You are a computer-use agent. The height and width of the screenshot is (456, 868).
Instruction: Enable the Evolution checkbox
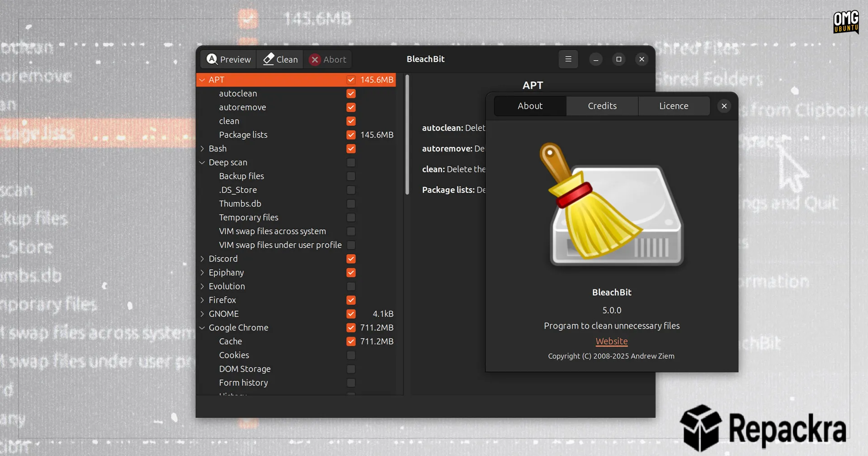351,286
